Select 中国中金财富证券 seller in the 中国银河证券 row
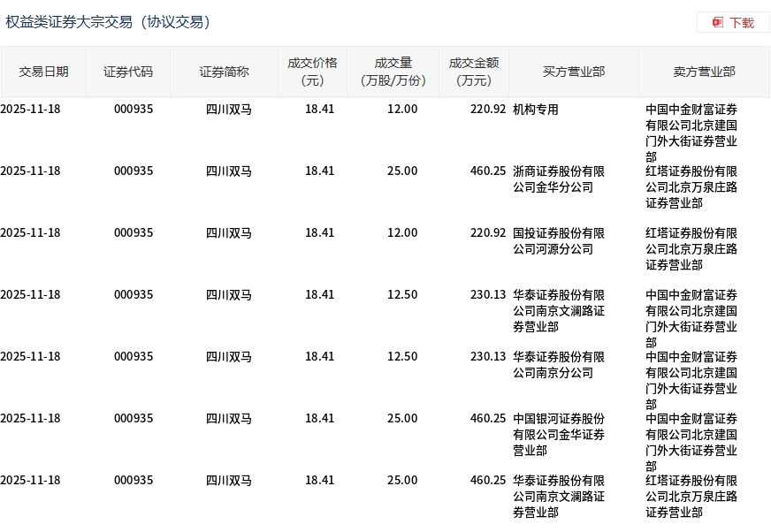The height and width of the screenshot is (532, 771). 691,442
